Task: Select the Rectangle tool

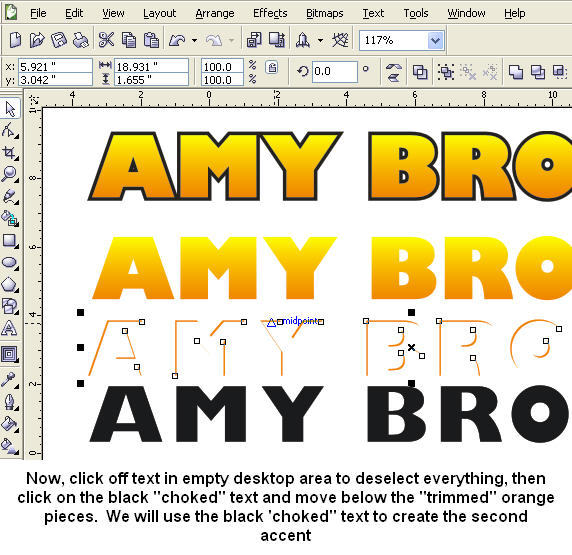Action: pos(10,241)
